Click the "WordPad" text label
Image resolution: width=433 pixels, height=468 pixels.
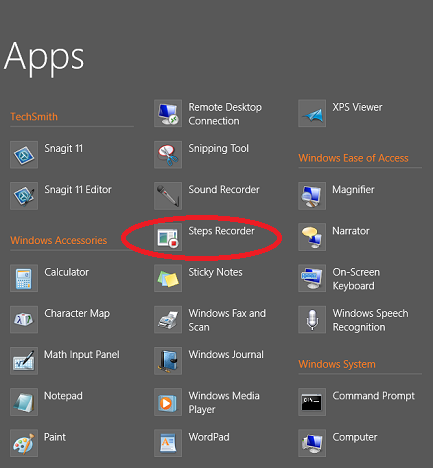coord(209,437)
